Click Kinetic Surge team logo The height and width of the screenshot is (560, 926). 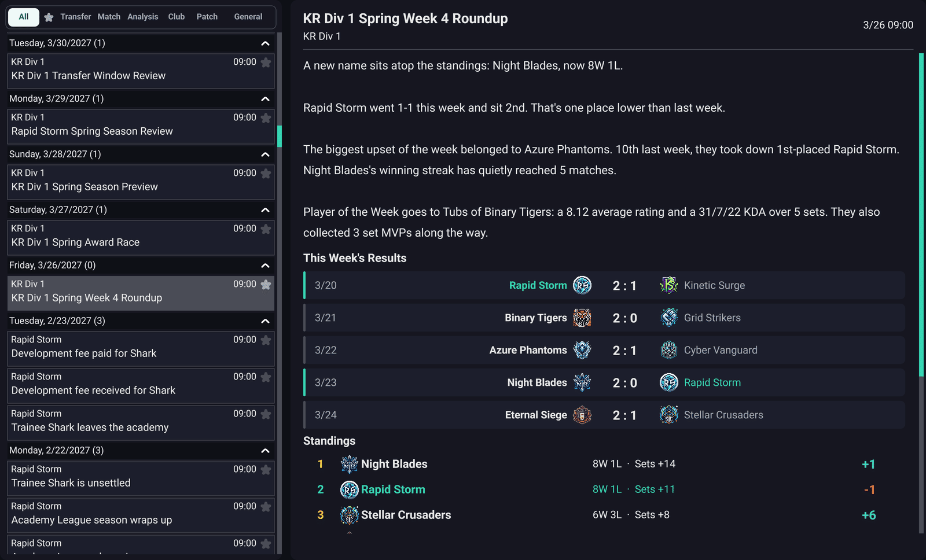coord(669,285)
